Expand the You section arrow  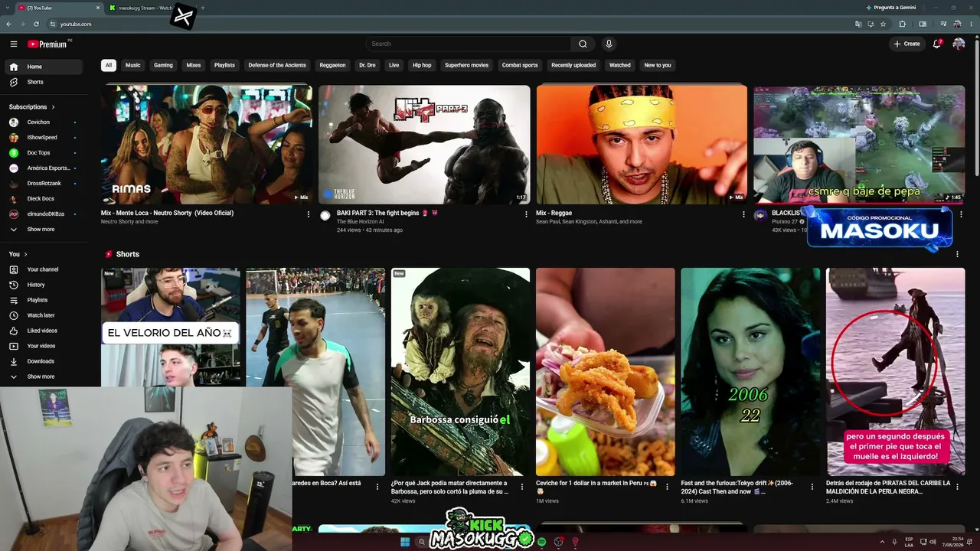(25, 254)
